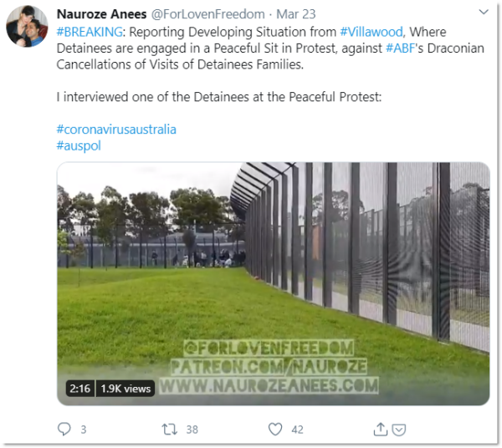502x448 pixels.
Task: Open Nauroze Anees profile picture
Action: click(27, 26)
